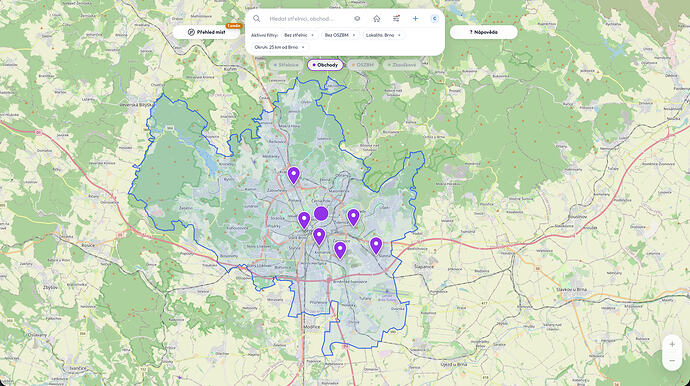The height and width of the screenshot is (386, 690).
Task: Click the southernmost purple map pin
Action: [340, 250]
